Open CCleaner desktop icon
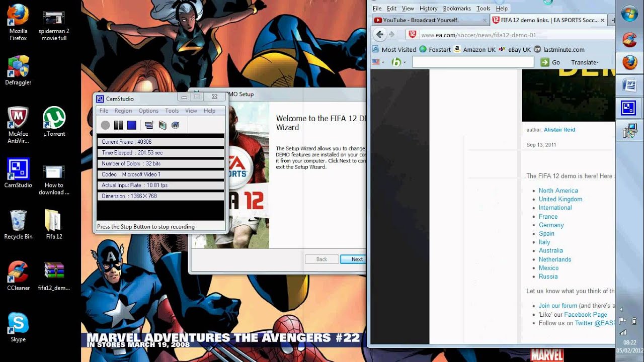The image size is (644, 362). coord(18,276)
